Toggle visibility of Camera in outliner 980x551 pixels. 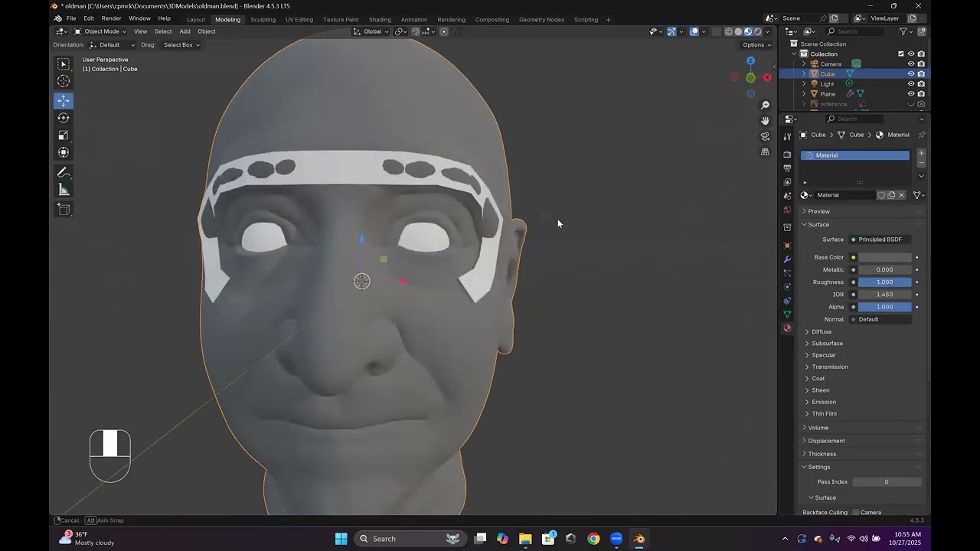tap(911, 64)
